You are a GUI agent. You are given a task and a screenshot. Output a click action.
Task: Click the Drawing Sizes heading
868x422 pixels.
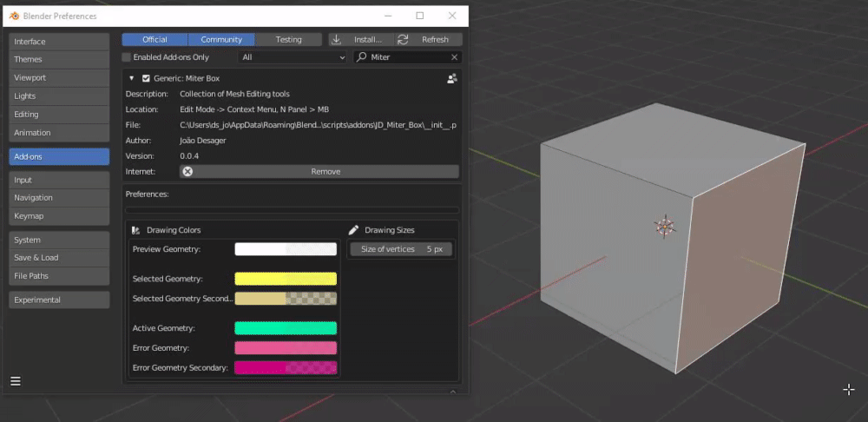tap(390, 230)
